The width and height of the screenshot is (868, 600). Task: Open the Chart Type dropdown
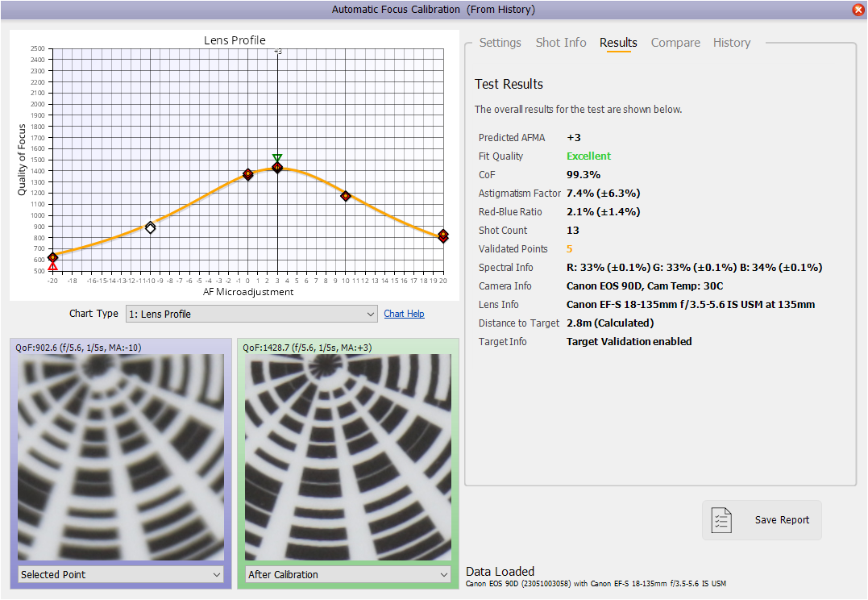coord(251,315)
